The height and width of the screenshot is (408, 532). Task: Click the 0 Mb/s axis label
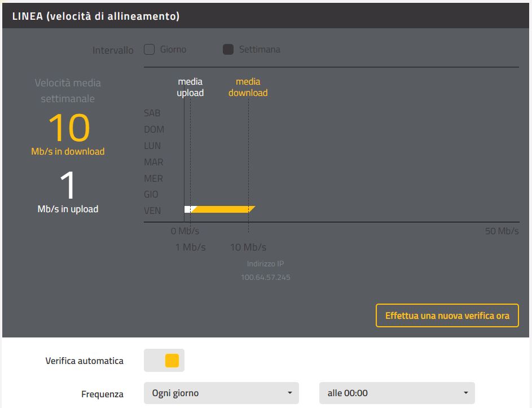pos(185,231)
